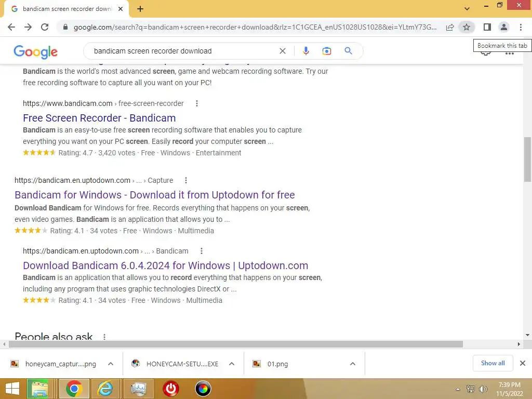Show hidden system tray icons
This screenshot has height=399, width=532.
click(458, 389)
